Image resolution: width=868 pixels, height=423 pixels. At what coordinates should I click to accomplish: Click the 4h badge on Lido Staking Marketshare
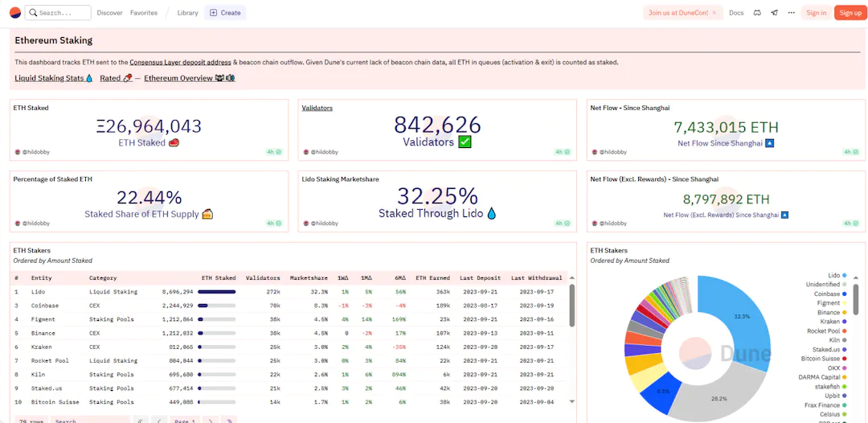tap(562, 223)
